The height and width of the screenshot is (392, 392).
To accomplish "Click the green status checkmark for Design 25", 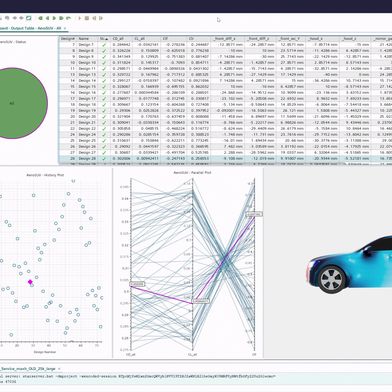I will pos(104,141).
